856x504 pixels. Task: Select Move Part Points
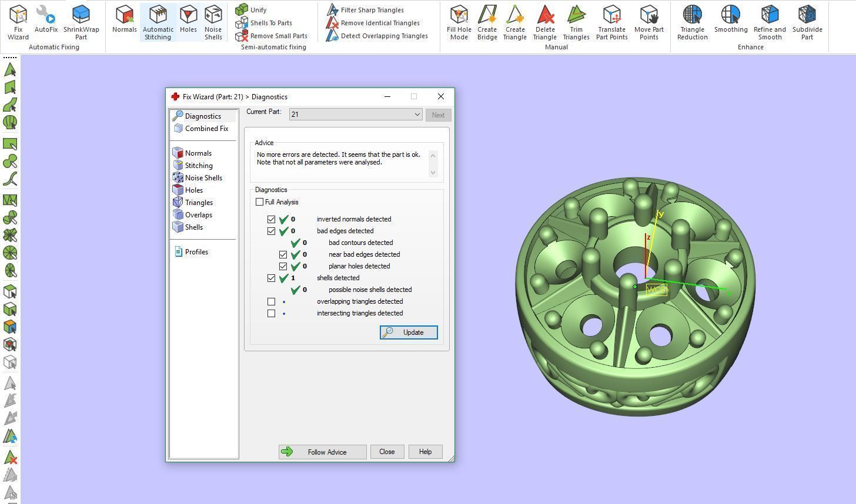tap(649, 22)
